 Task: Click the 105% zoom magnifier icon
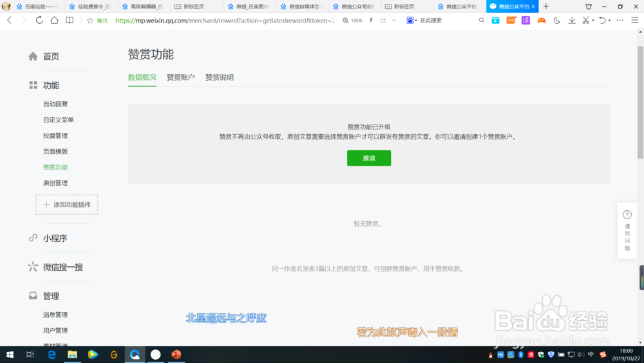click(345, 20)
